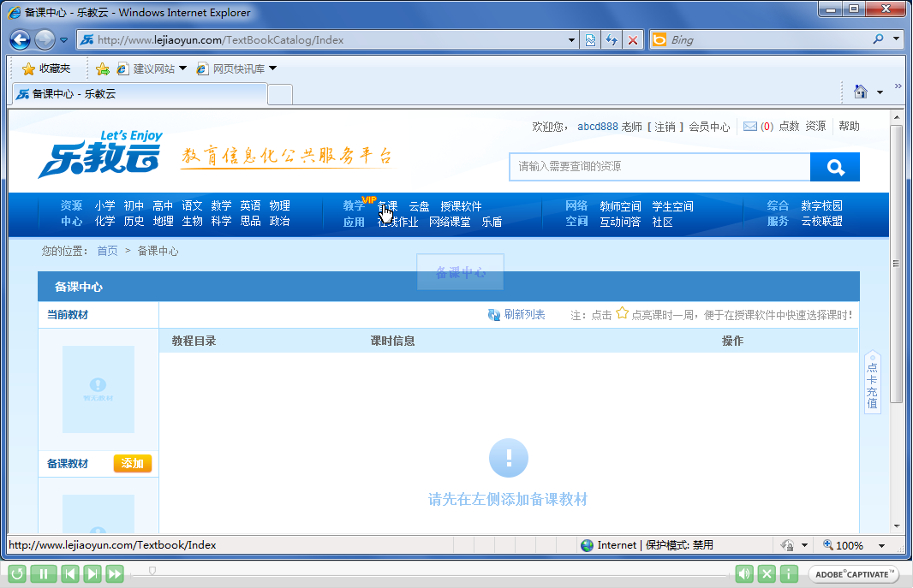Open 云校联盟 in the nav bar
Screen dimensions: 913x588
point(821,221)
